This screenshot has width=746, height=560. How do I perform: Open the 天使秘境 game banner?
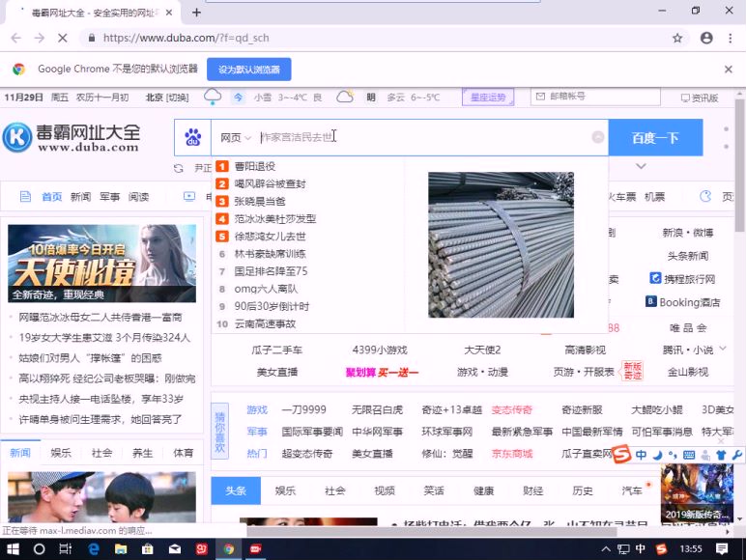[101, 264]
